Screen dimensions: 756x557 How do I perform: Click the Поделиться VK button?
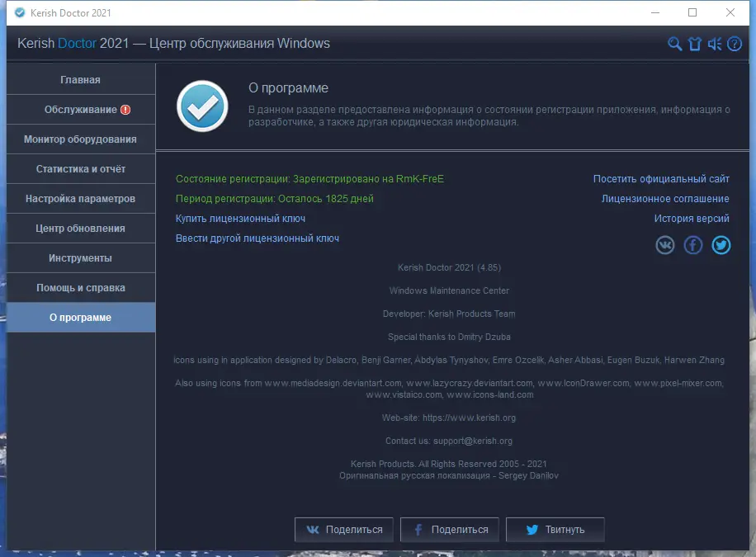(344, 529)
